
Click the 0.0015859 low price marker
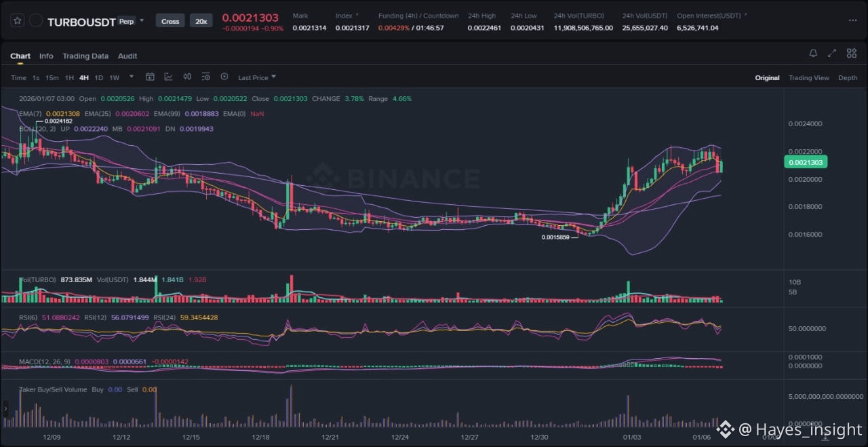[x=555, y=237]
